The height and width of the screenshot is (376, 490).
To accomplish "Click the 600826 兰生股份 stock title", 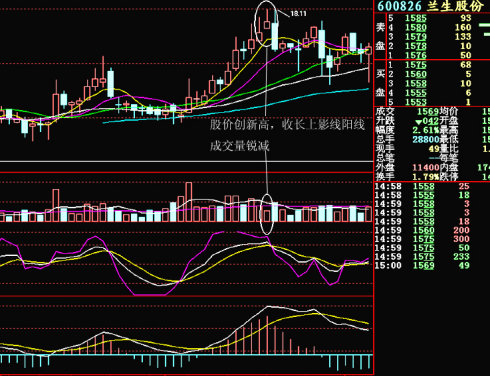I will (431, 6).
